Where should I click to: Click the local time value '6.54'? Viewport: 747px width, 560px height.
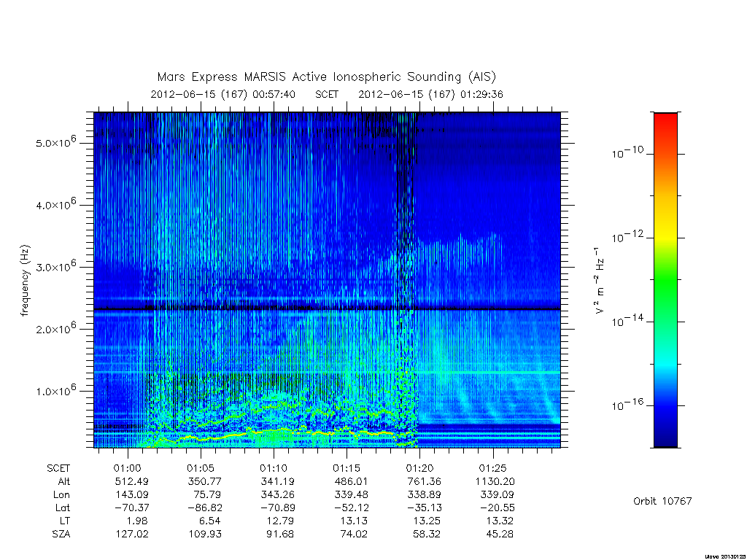point(211,521)
